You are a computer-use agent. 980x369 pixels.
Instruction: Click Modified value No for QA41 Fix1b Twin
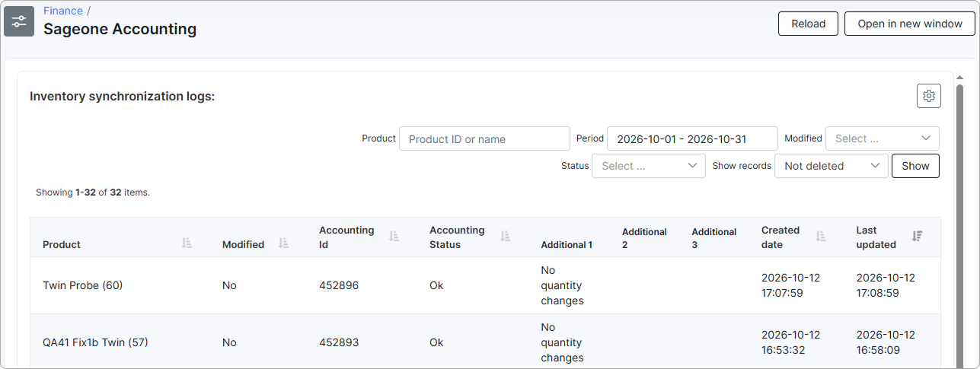pos(229,342)
